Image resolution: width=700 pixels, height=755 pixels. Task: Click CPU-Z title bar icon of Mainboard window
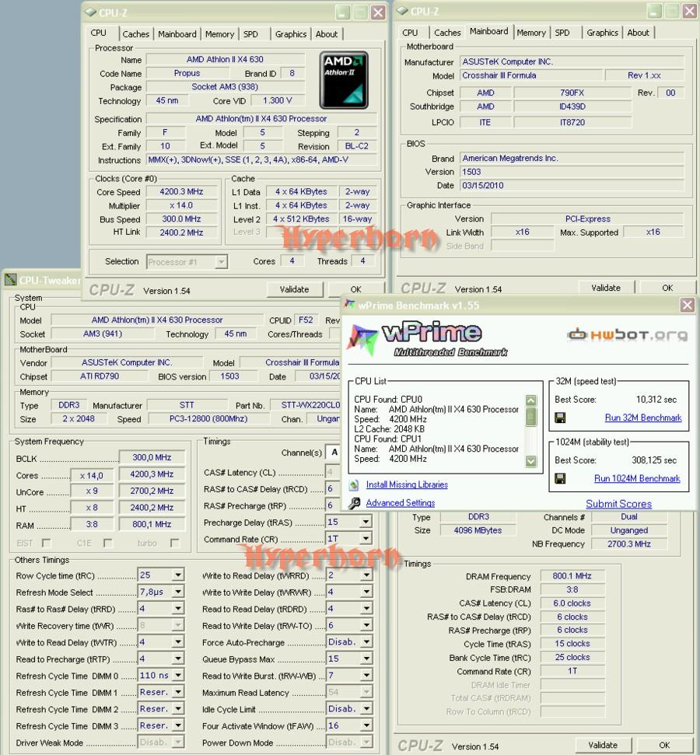click(402, 11)
